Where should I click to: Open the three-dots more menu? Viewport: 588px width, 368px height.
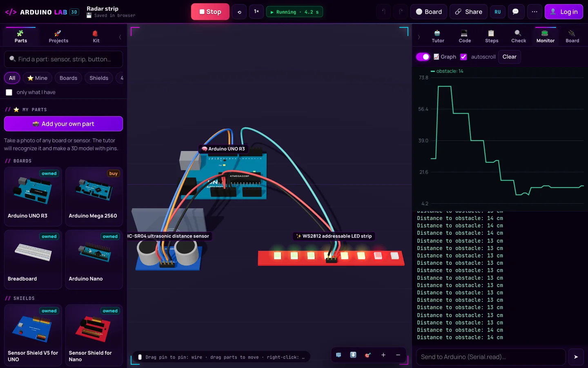535,12
